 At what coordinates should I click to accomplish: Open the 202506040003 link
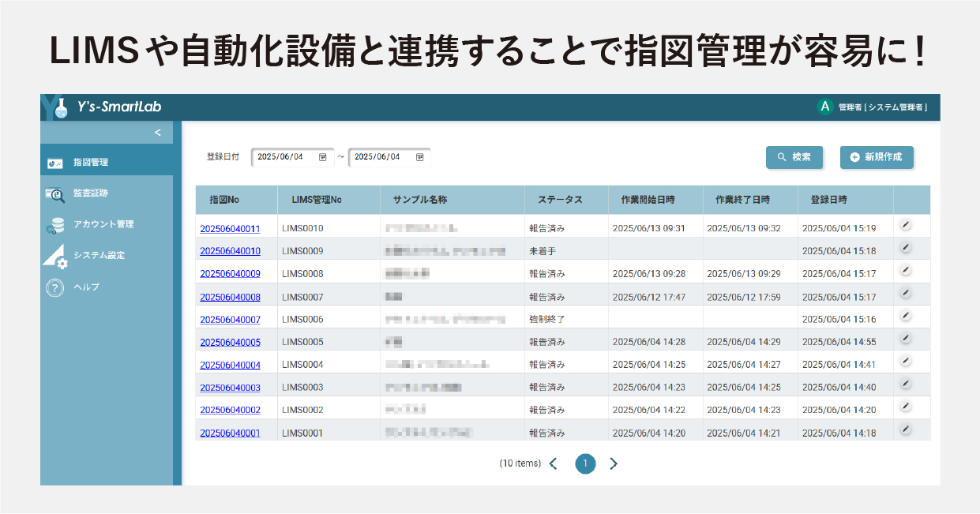230,388
